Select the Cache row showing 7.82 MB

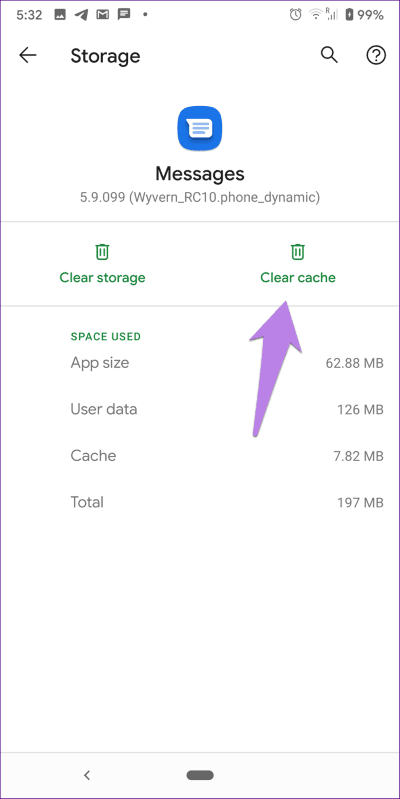point(227,456)
